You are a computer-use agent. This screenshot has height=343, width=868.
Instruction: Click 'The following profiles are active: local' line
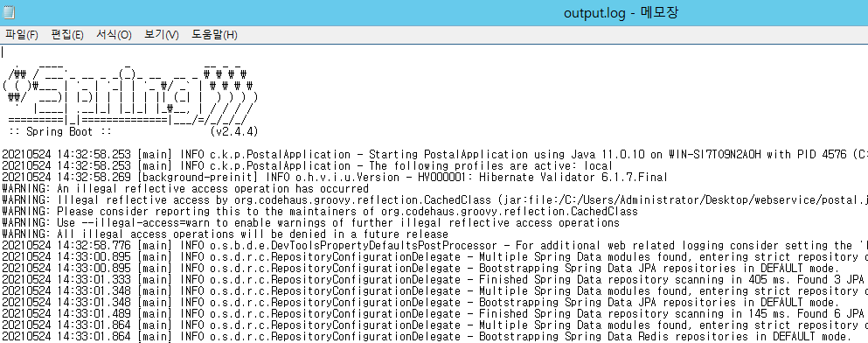(307, 165)
